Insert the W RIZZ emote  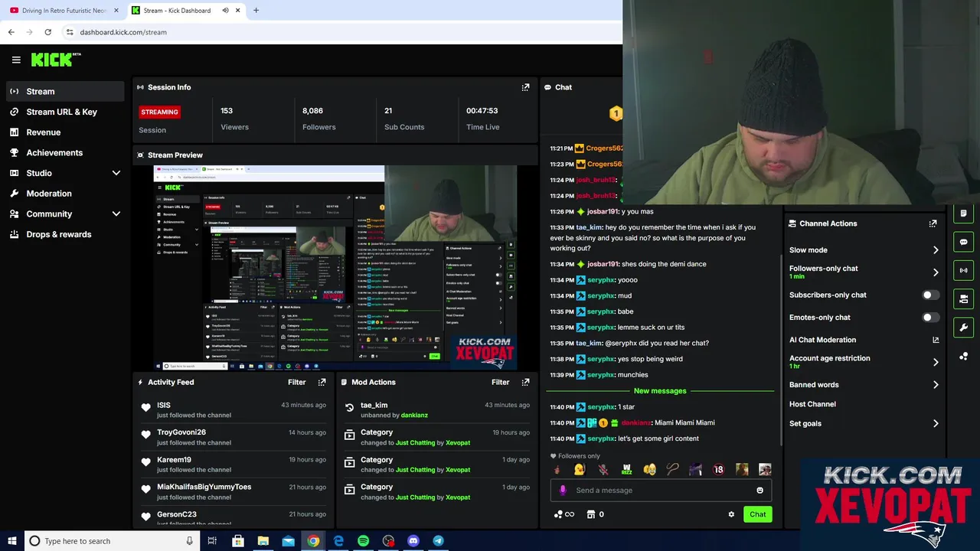tap(626, 470)
